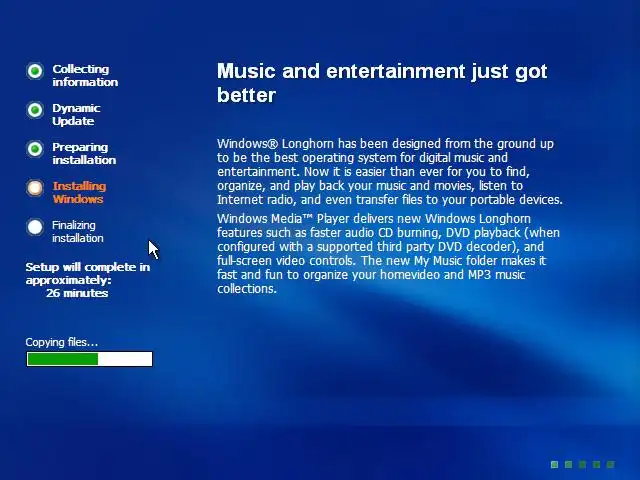Click the orange Installing Windows step indicator
The height and width of the screenshot is (480, 640).
pos(35,188)
